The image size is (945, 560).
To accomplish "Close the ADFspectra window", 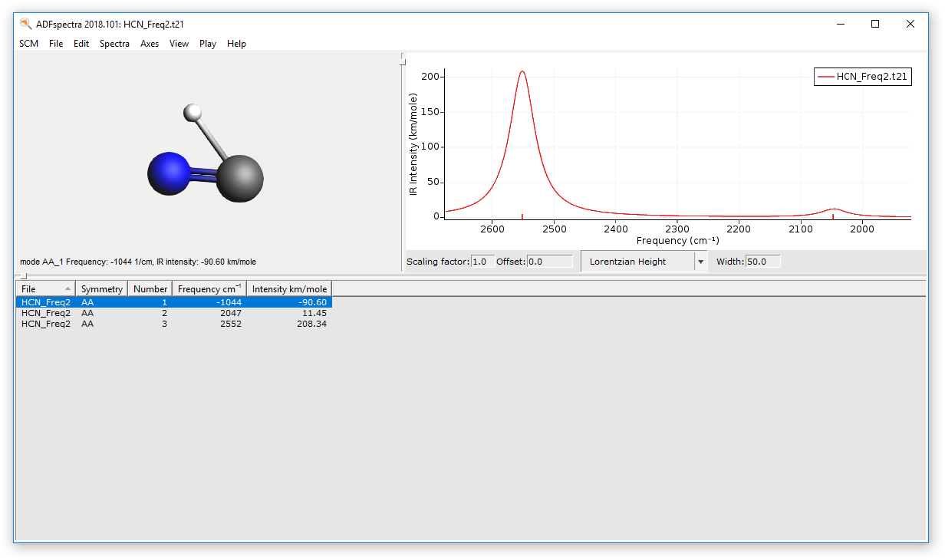I will tap(910, 24).
